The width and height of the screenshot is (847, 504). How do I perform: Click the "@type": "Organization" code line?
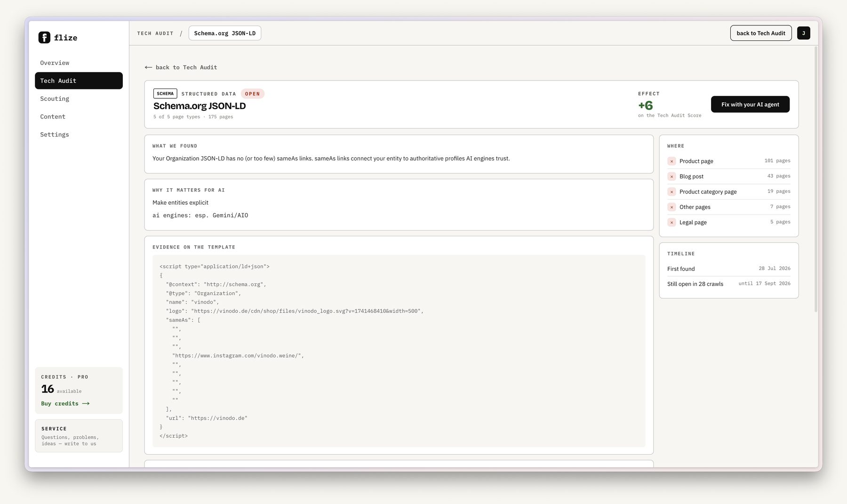click(203, 294)
